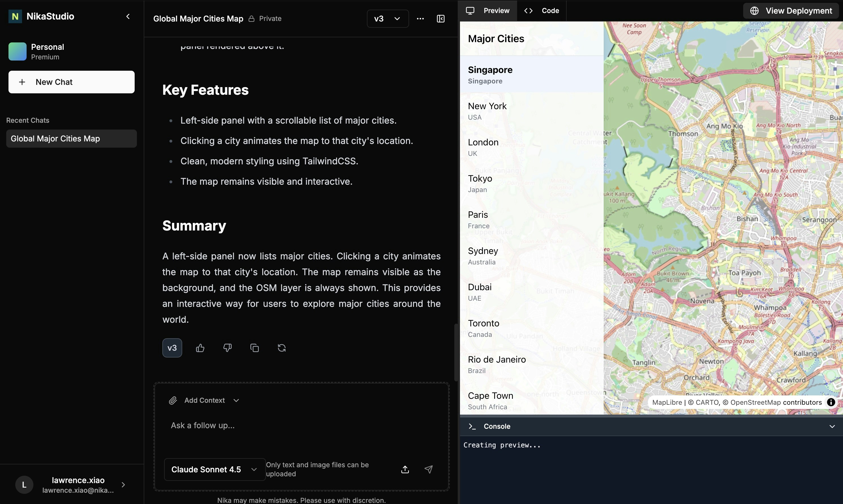Screen dimensions: 843x504
Task: Open the more options menu beside v3
Action: coord(420,19)
